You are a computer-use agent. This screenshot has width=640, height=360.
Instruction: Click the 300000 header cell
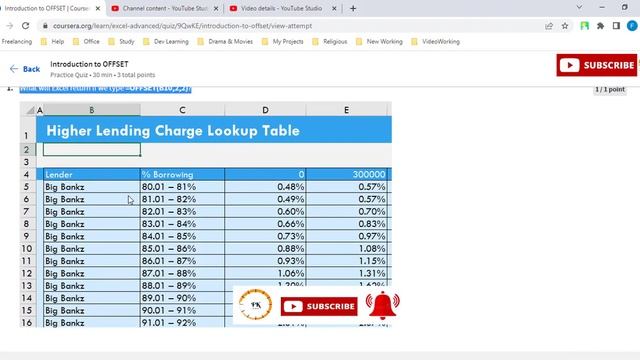[347, 174]
